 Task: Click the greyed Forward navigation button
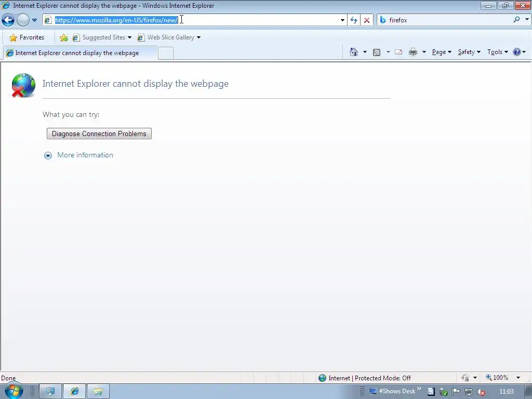click(23, 20)
